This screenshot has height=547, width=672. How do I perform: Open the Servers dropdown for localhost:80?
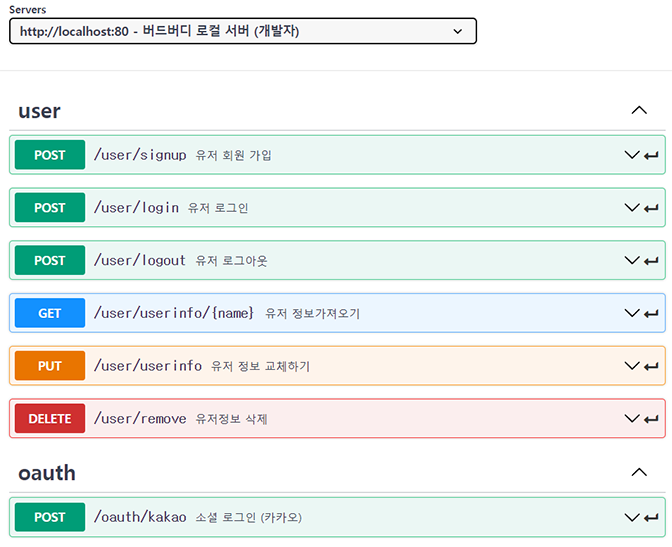coord(243,31)
